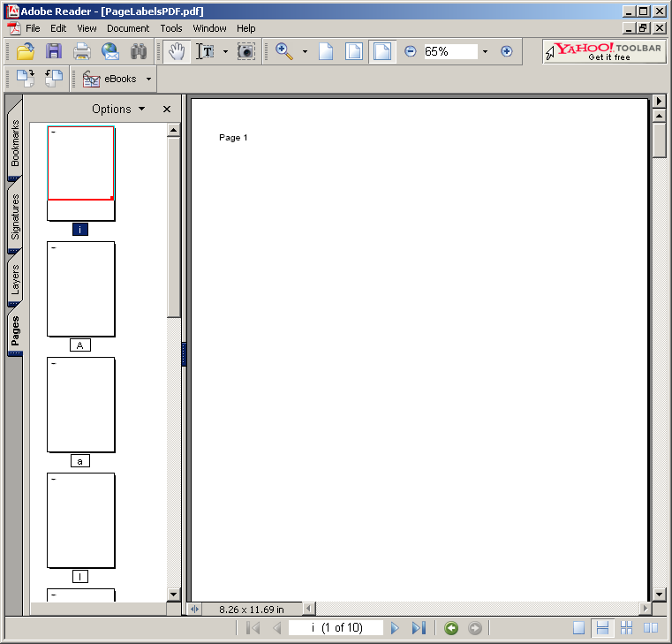Switch to the Layers tab
The width and height of the screenshot is (672, 644).
click(15, 279)
